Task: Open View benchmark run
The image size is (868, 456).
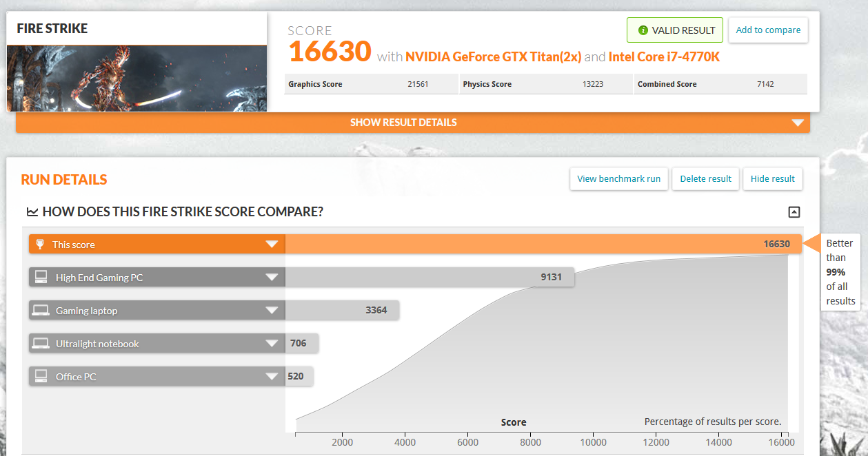Action: 618,179
